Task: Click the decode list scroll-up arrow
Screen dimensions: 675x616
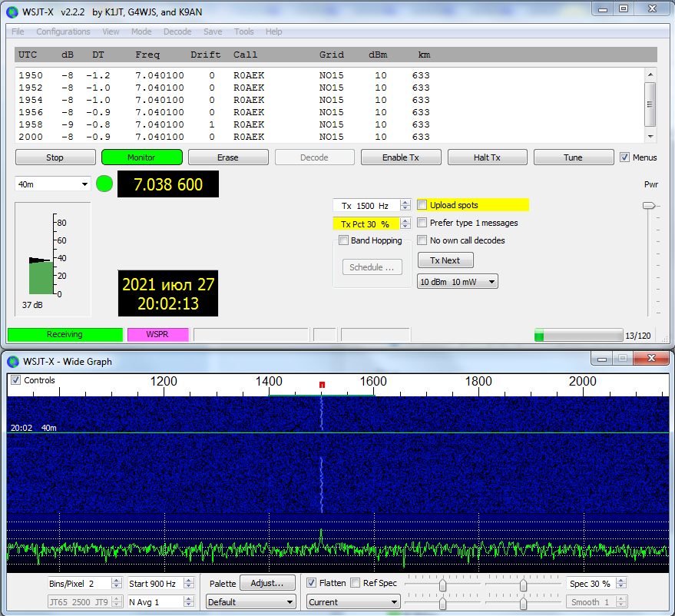Action: [x=650, y=75]
